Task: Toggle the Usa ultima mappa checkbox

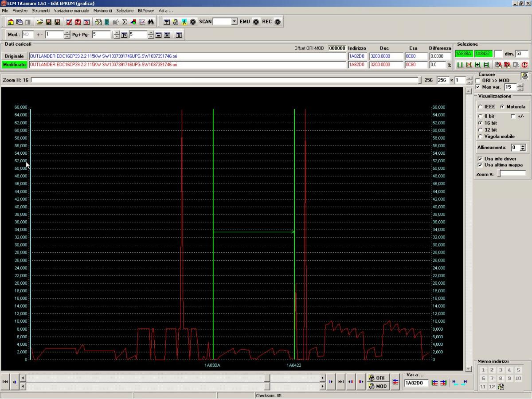Action: (x=480, y=165)
